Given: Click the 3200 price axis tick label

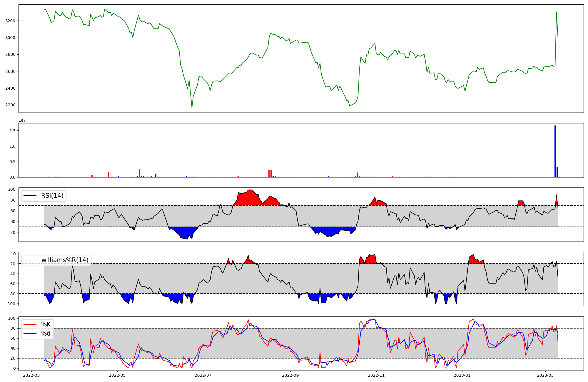Looking at the screenshot, I should point(11,21).
